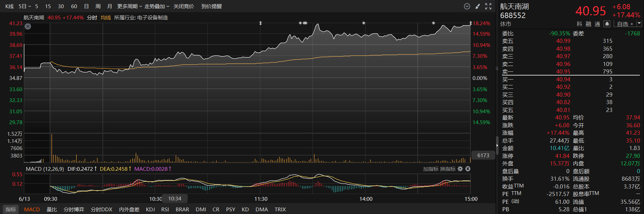The image size is (644, 214).
Task: Click 换手 value 31.61%
Action: point(560,179)
